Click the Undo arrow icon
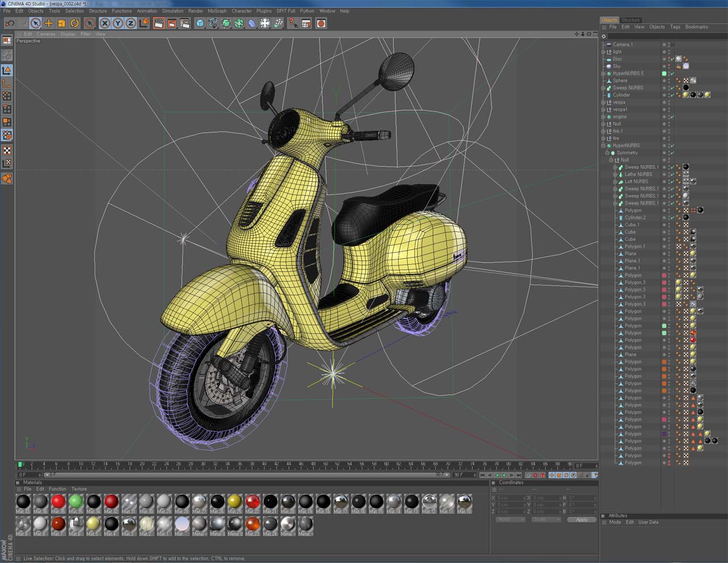The height and width of the screenshot is (563, 728). 9,23
